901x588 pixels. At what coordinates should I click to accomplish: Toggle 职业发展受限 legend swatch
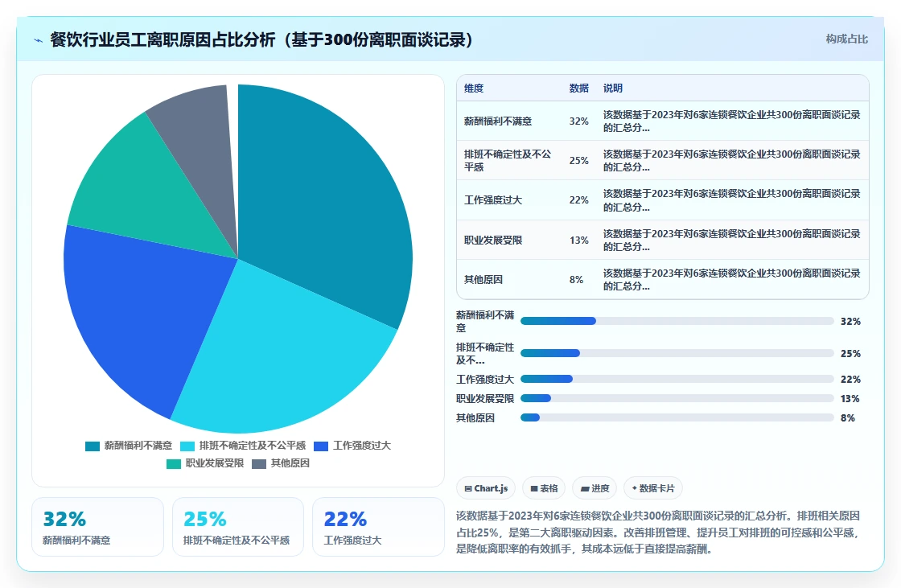(174, 464)
